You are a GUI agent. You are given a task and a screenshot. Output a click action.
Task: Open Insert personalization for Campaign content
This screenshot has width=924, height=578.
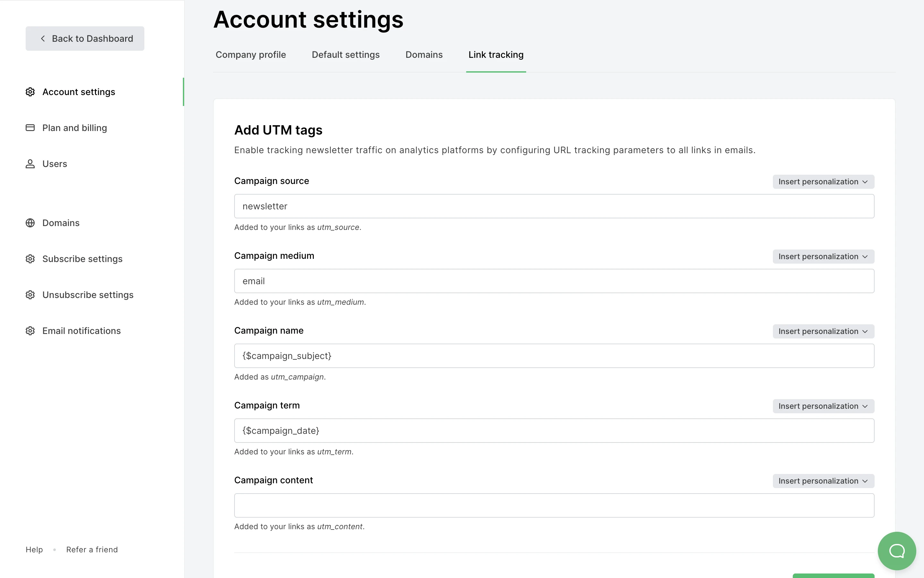coord(823,481)
